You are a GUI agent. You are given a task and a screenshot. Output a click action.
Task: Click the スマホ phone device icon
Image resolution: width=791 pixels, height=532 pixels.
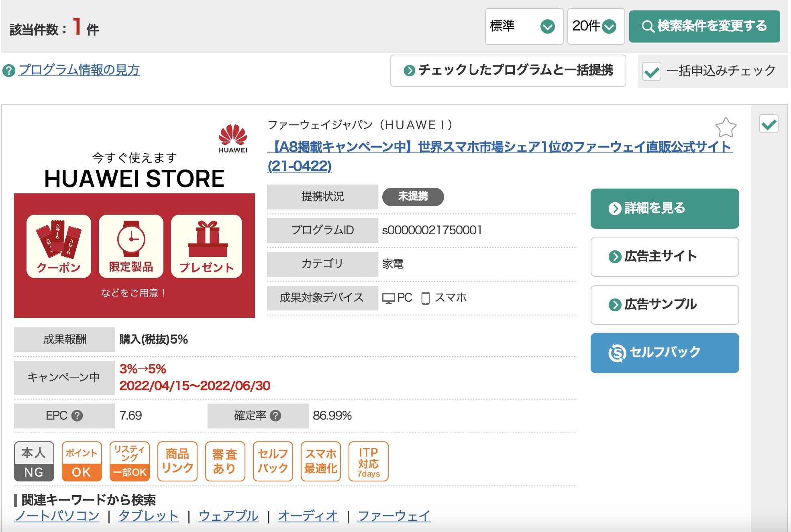click(x=426, y=298)
